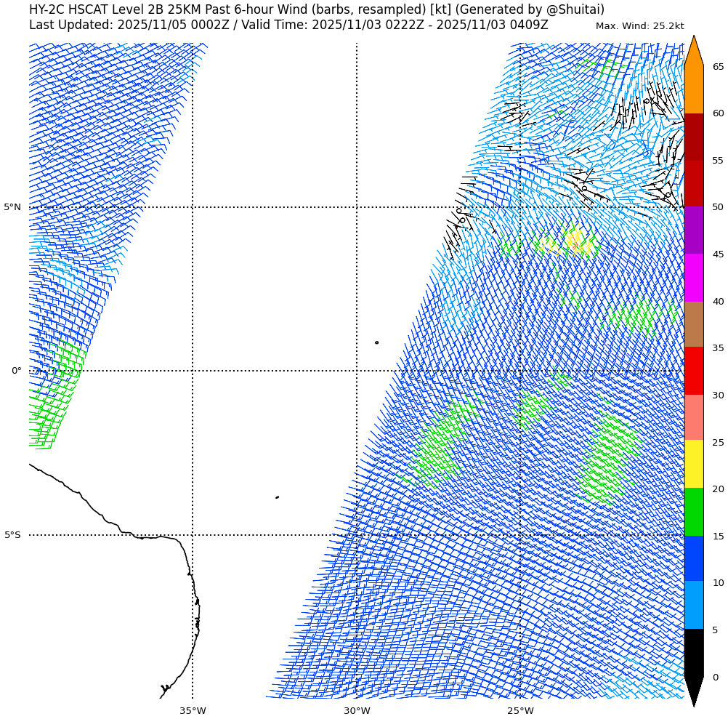Image resolution: width=728 pixels, height=719 pixels.
Task: Click the Max. Wind 25.2kt text
Action: [639, 26]
